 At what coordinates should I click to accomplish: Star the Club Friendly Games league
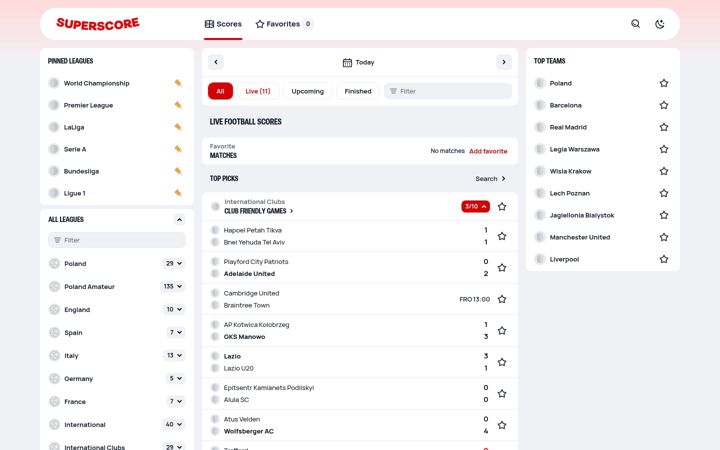coord(502,207)
